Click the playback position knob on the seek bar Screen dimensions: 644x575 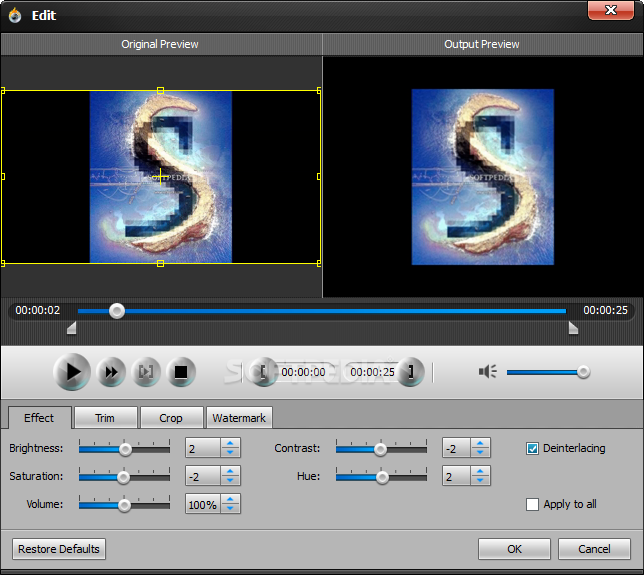pos(117,311)
